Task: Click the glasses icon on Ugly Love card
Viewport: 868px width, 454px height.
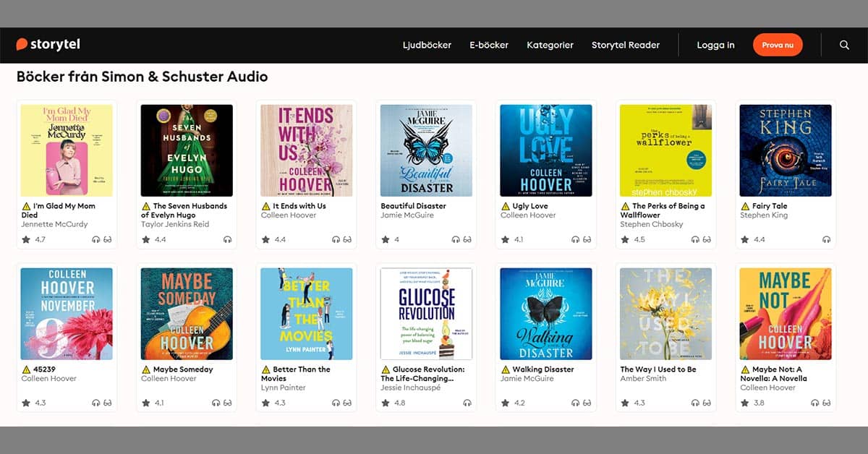Action: click(x=587, y=239)
